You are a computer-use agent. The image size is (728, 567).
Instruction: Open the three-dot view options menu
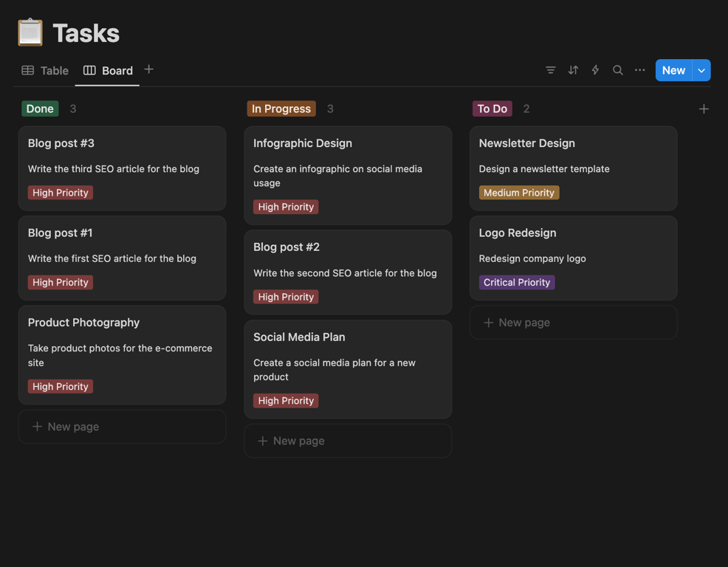tap(640, 70)
